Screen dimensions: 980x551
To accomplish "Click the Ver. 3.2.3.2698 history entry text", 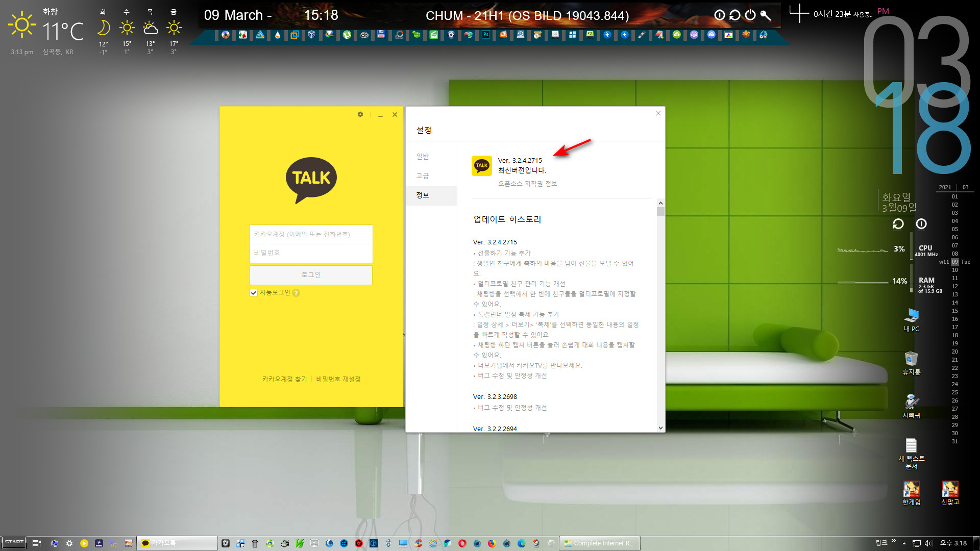I will [495, 397].
